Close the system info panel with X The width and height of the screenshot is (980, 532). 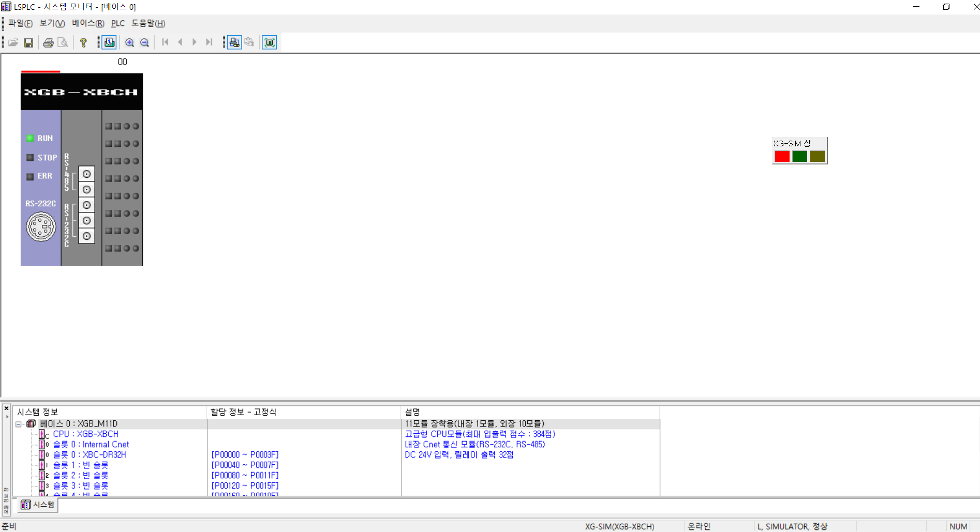(x=7, y=408)
